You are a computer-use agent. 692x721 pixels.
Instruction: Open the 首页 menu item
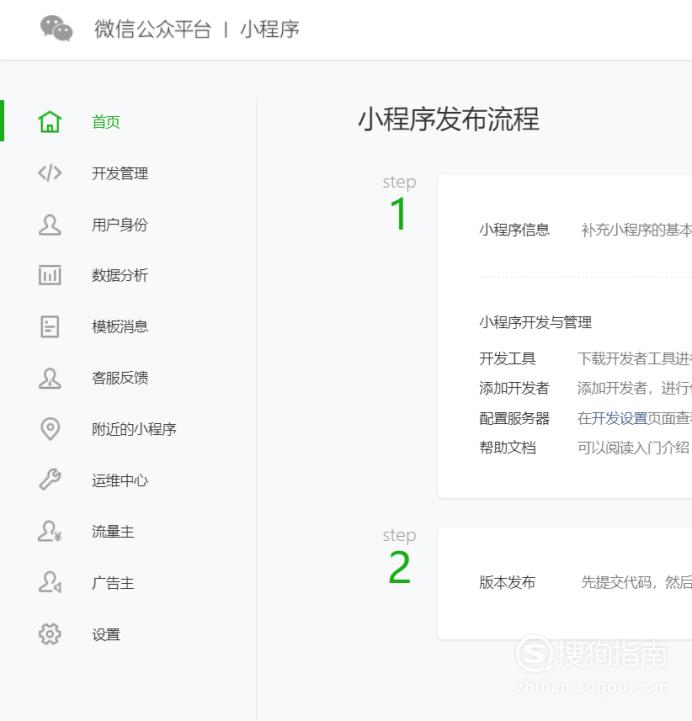(x=106, y=122)
